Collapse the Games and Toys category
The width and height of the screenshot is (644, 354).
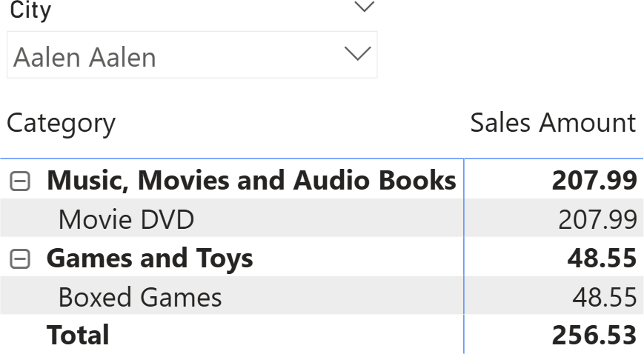[20, 258]
